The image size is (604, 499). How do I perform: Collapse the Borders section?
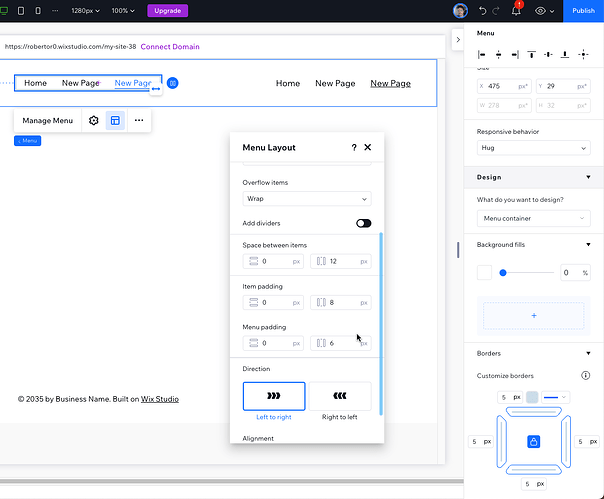pos(588,353)
